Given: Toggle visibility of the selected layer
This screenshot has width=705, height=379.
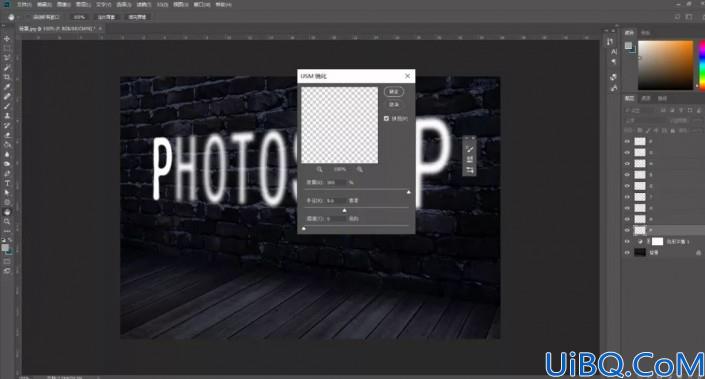Looking at the screenshot, I should click(627, 230).
